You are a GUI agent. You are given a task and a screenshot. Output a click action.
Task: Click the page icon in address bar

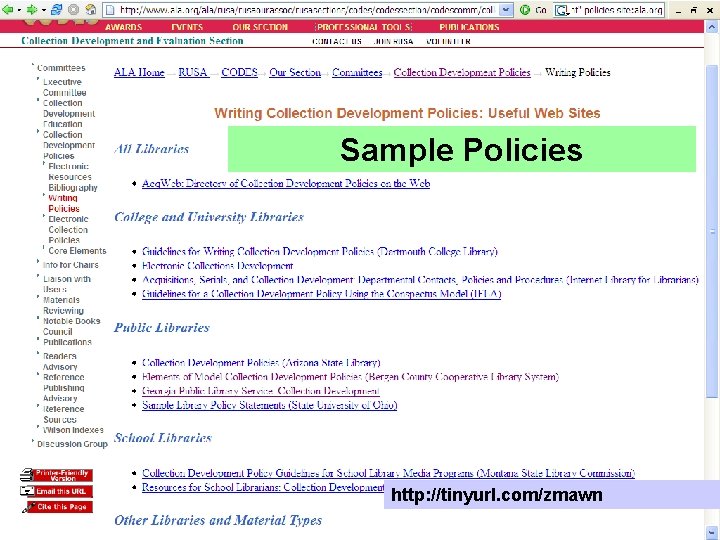tap(109, 9)
